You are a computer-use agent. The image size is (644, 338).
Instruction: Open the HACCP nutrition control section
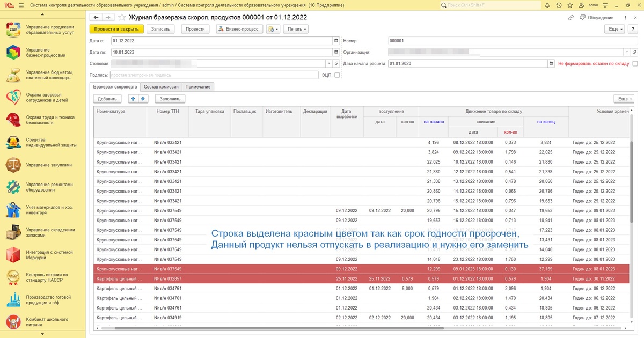42,277
